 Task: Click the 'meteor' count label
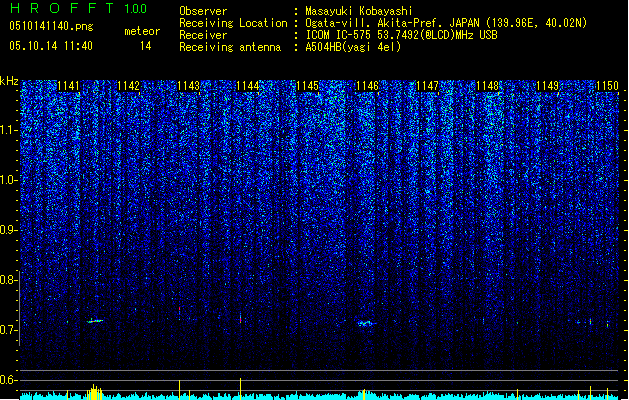[x=142, y=31]
